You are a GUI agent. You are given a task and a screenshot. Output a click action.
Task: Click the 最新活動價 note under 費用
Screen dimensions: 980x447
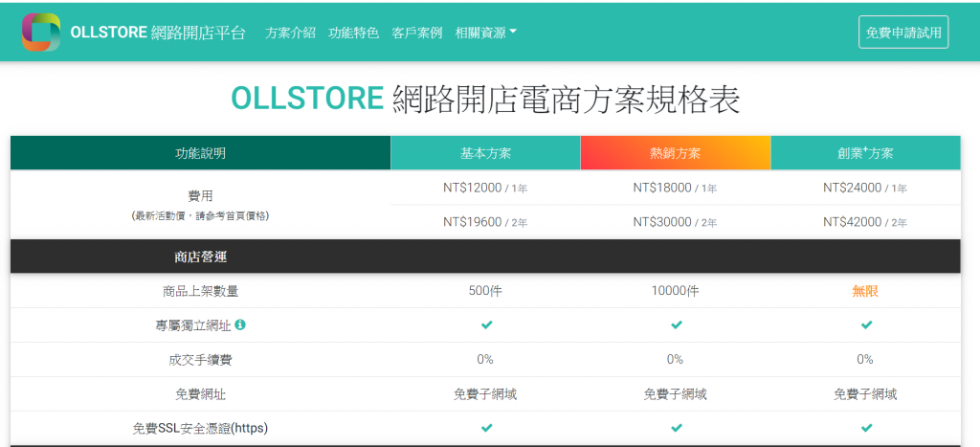[x=201, y=216]
